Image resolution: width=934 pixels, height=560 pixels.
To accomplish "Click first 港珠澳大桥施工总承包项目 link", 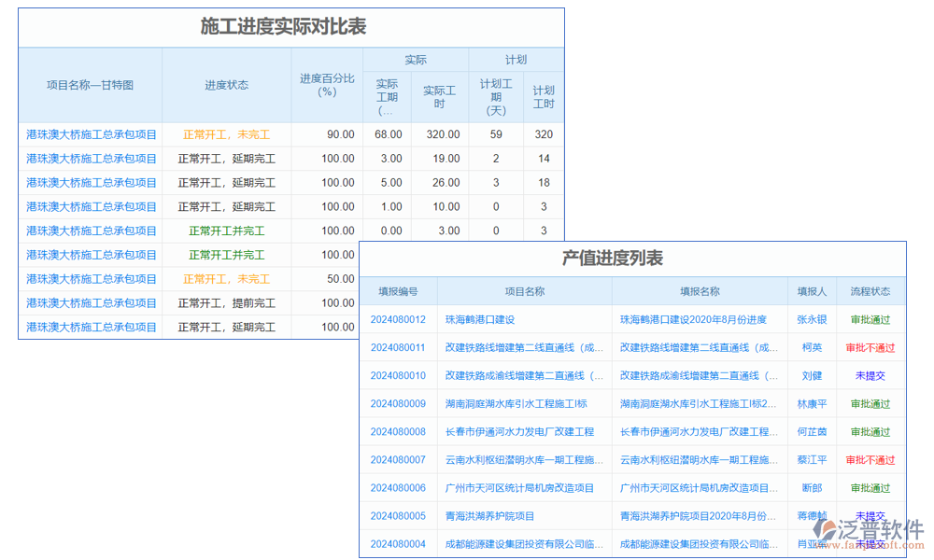I will (x=90, y=133).
